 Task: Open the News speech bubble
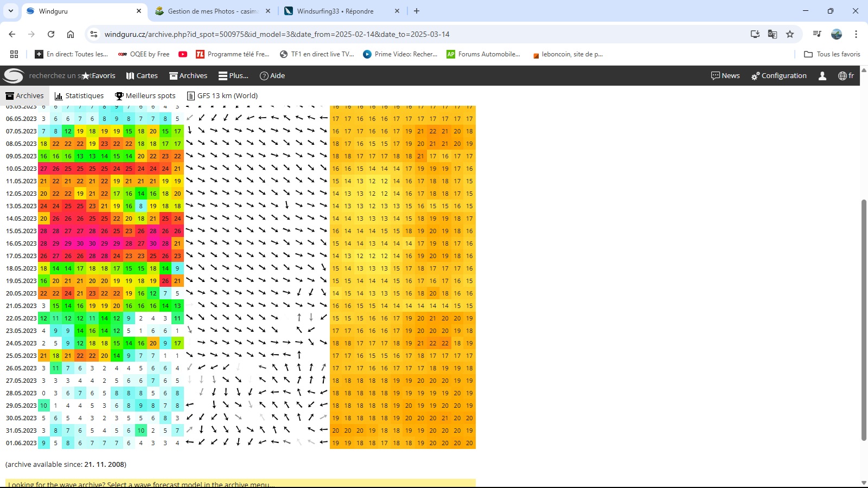pyautogui.click(x=725, y=76)
